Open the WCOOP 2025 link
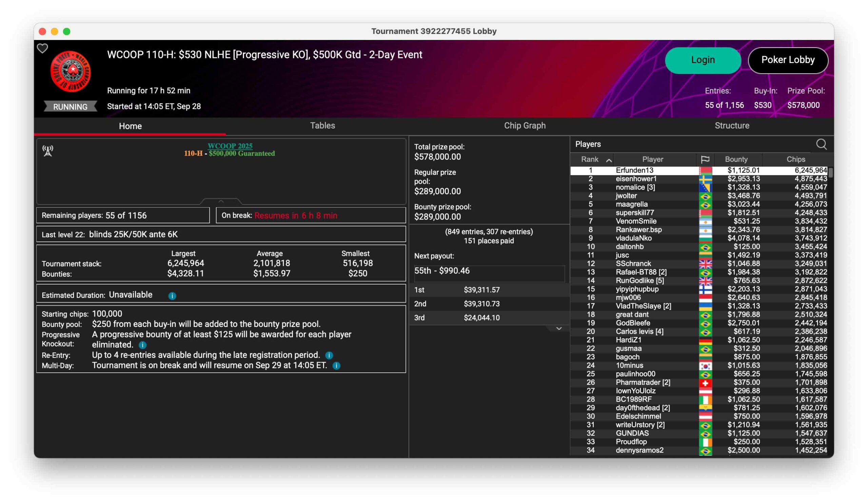This screenshot has height=503, width=868. (230, 146)
